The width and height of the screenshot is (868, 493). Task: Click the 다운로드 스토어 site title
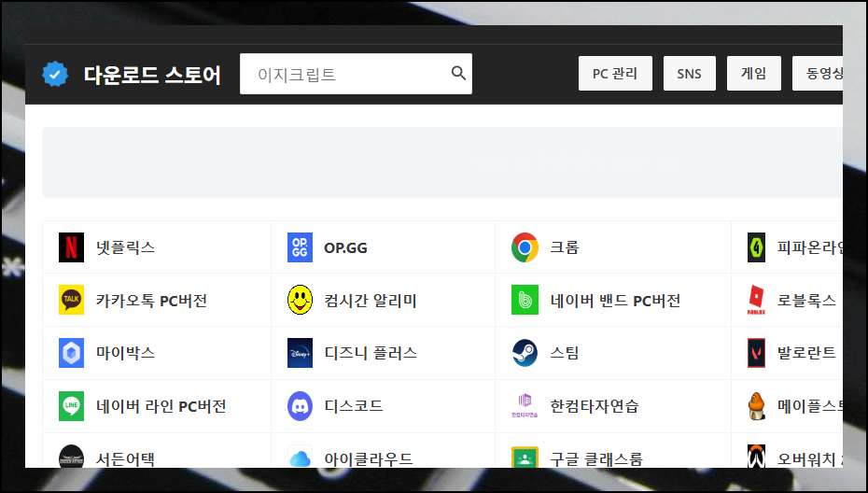click(152, 74)
